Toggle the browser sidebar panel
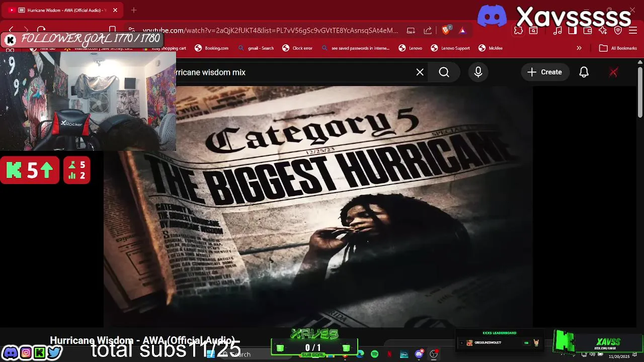The image size is (644, 362). pos(573,31)
